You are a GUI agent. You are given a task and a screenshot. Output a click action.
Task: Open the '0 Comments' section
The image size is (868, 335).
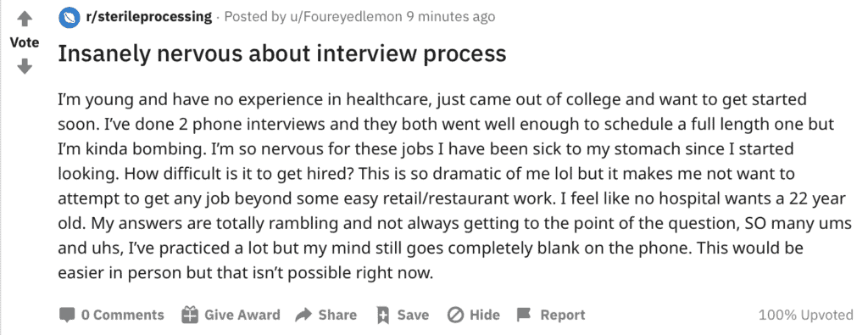tap(122, 315)
